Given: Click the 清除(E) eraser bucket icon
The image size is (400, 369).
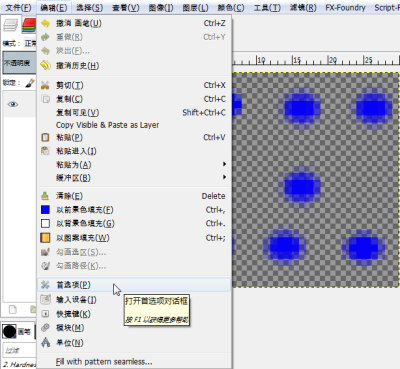Looking at the screenshot, I should (x=45, y=196).
